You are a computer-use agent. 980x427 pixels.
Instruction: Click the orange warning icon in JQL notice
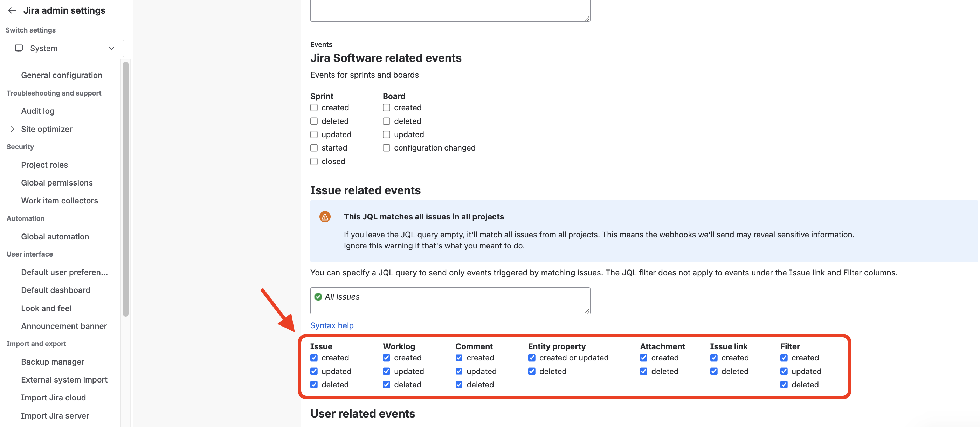pyautogui.click(x=325, y=217)
